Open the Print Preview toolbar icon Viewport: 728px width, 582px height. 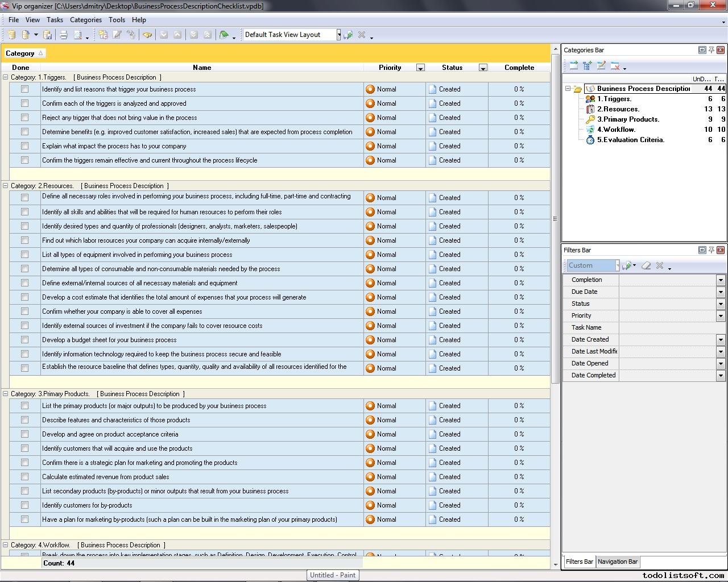coord(78,35)
